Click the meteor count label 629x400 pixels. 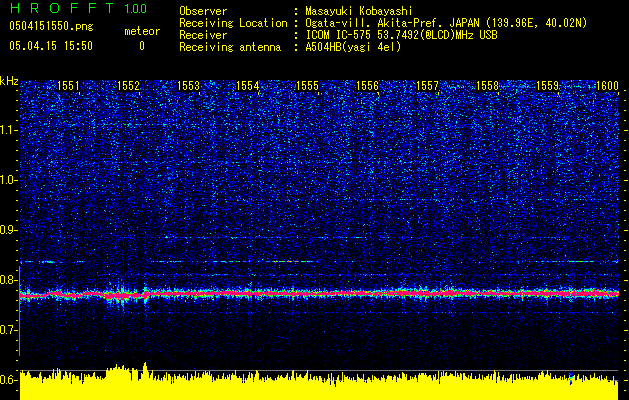pyautogui.click(x=142, y=31)
